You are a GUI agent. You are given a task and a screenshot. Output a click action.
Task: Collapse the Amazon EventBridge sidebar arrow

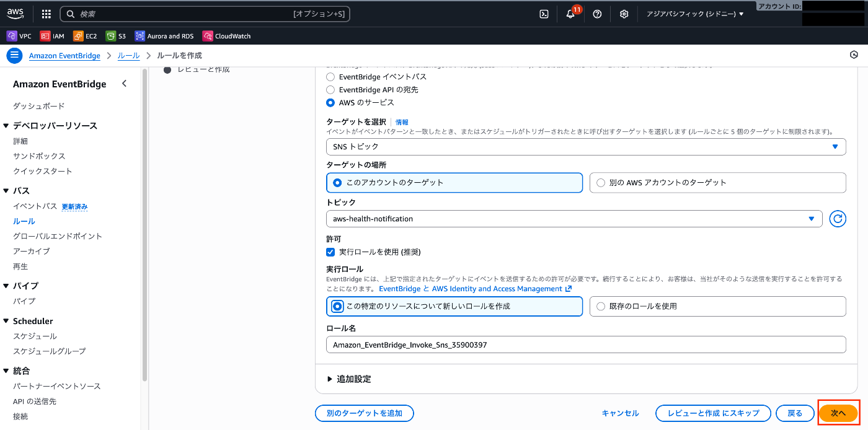pos(124,84)
